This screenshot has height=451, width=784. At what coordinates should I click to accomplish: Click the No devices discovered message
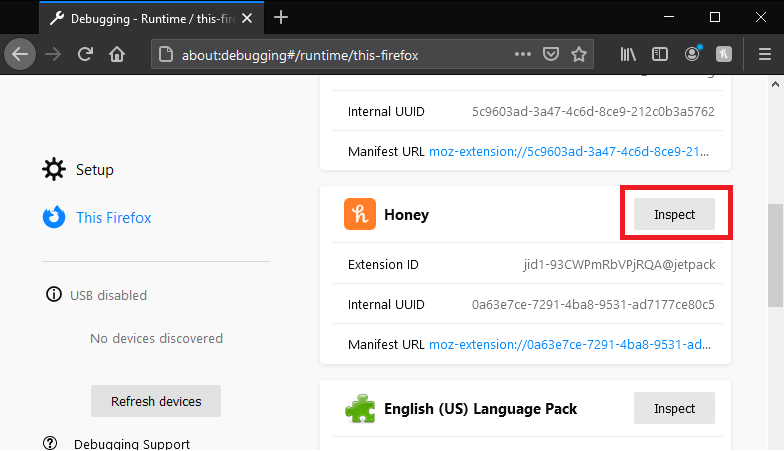pyautogui.click(x=156, y=338)
